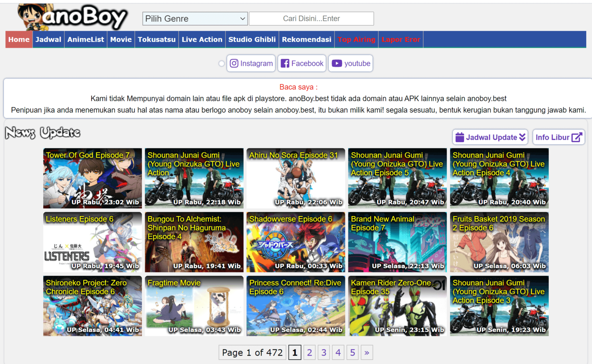The width and height of the screenshot is (592, 364).
Task: Click the Page 1 of 472 label
Action: pyautogui.click(x=252, y=352)
